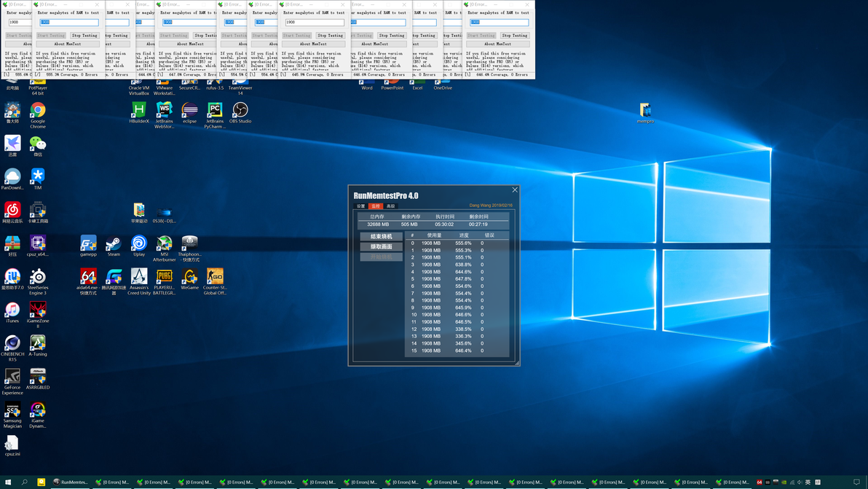Switch to the 高级 tab in RunMemtestPro

click(x=391, y=206)
